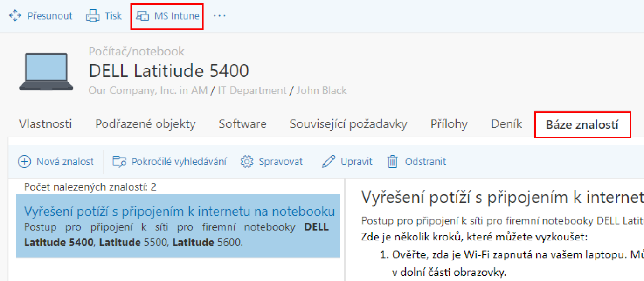Follow the IT Department breadcrumb link
The height and width of the screenshot is (281, 644).
251,90
